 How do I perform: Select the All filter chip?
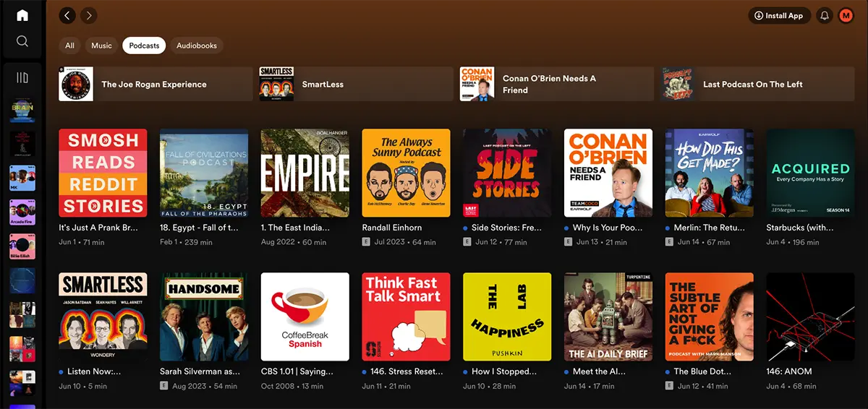[x=69, y=46]
